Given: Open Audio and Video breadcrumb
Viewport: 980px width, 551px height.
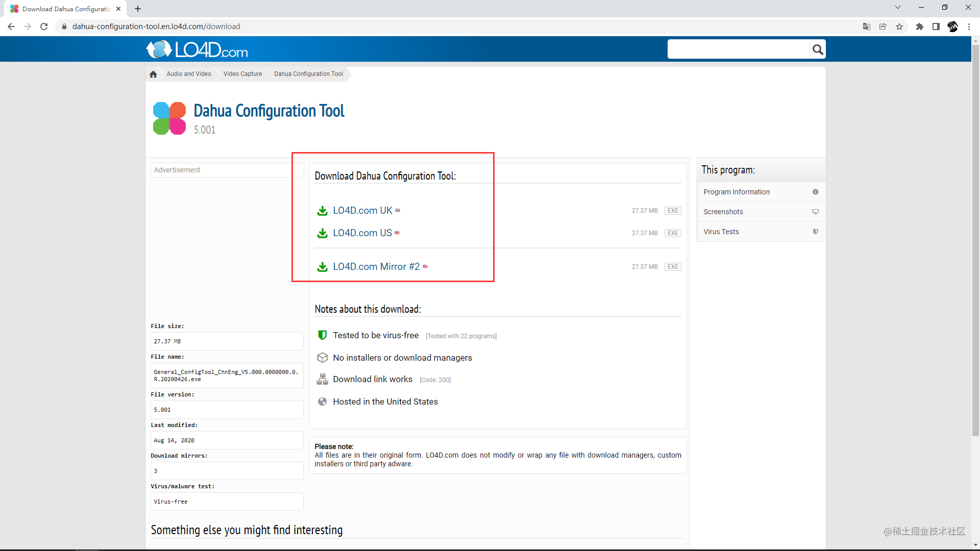Looking at the screenshot, I should tap(189, 74).
